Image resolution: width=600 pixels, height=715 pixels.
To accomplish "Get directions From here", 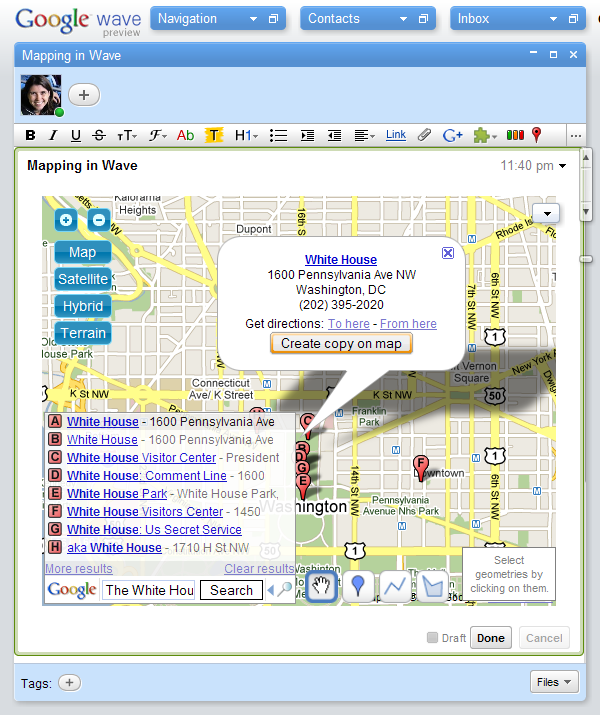I will click(408, 324).
